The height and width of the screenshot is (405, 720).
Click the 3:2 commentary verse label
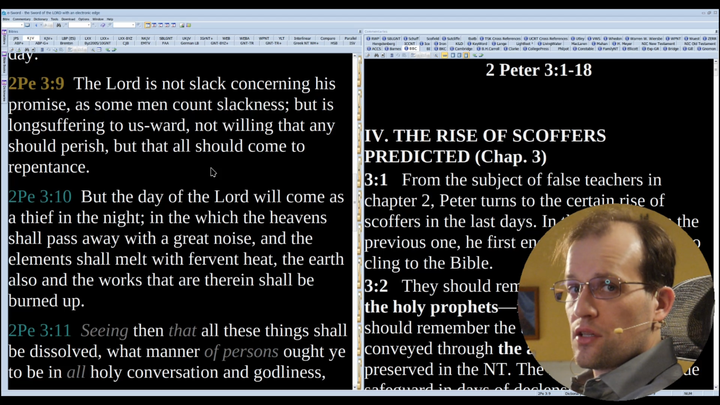pyautogui.click(x=376, y=286)
